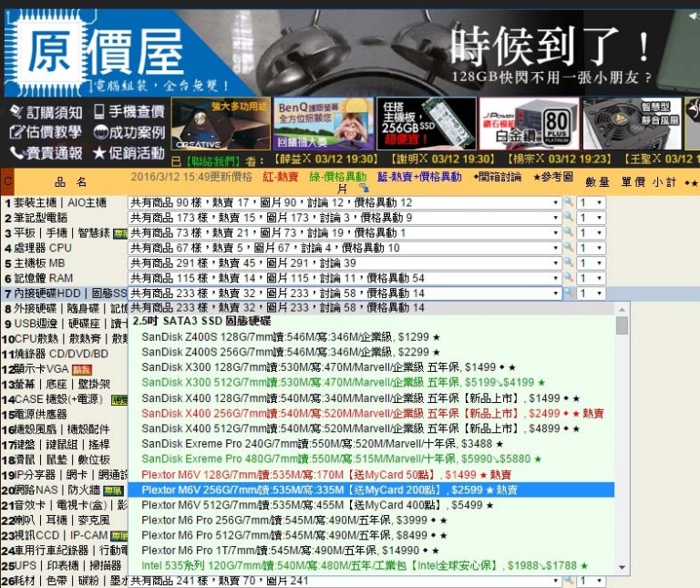Click the green badge next to CASE 機殼
The image size is (700, 588).
pyautogui.click(x=119, y=400)
